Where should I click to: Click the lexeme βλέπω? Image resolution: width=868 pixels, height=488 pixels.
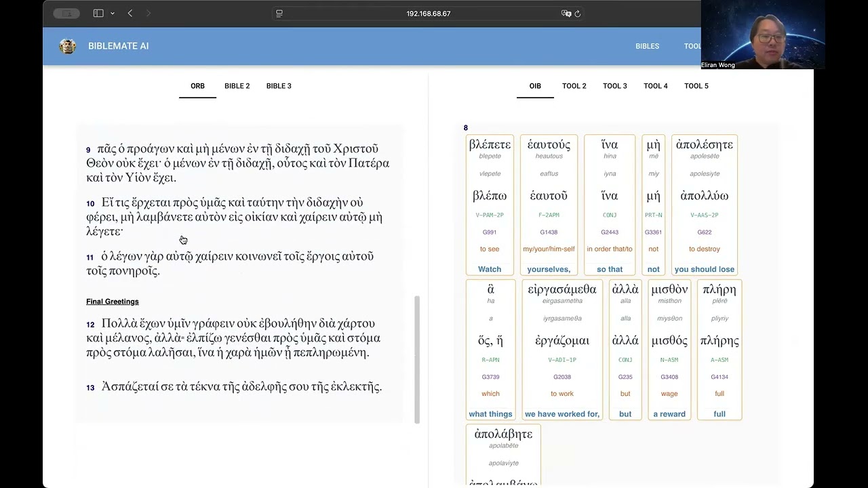pos(490,196)
